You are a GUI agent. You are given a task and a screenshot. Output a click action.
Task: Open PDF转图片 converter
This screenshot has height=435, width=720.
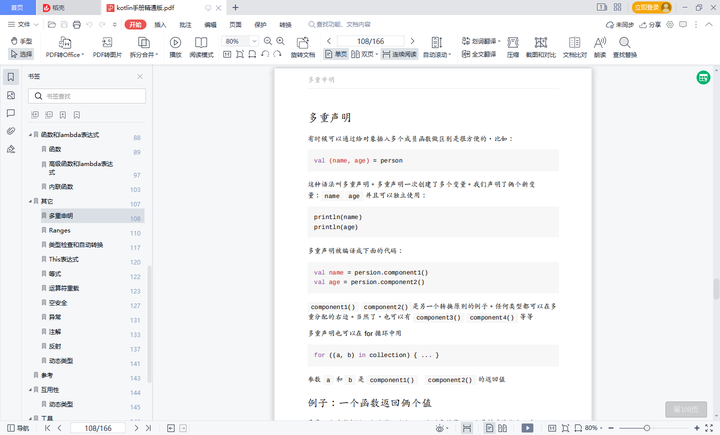point(107,47)
